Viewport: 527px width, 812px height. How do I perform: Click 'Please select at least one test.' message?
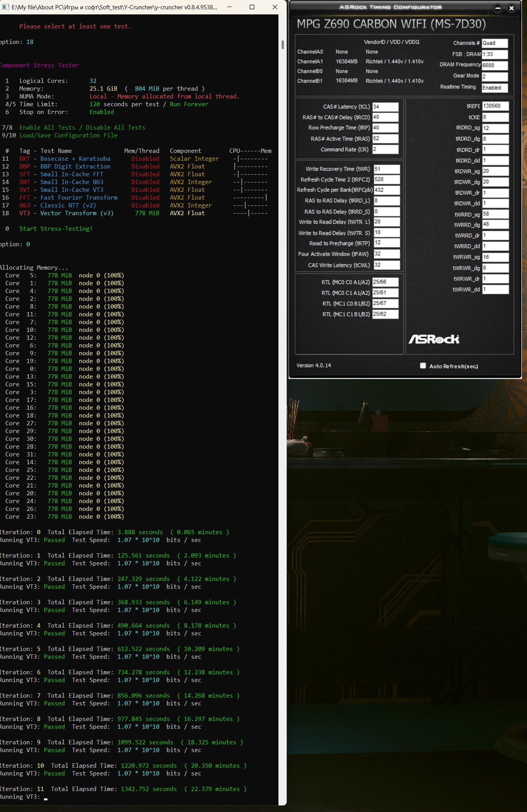pos(75,26)
